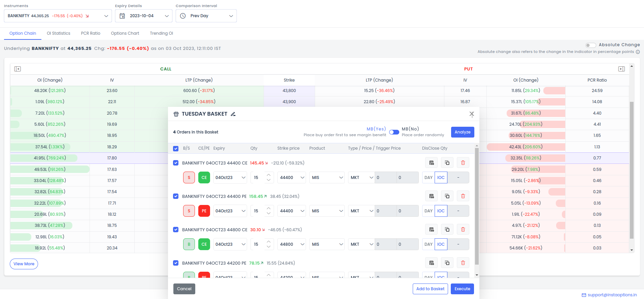
Task: Select IOC validity on 44400 CE order
Action: 441,178
